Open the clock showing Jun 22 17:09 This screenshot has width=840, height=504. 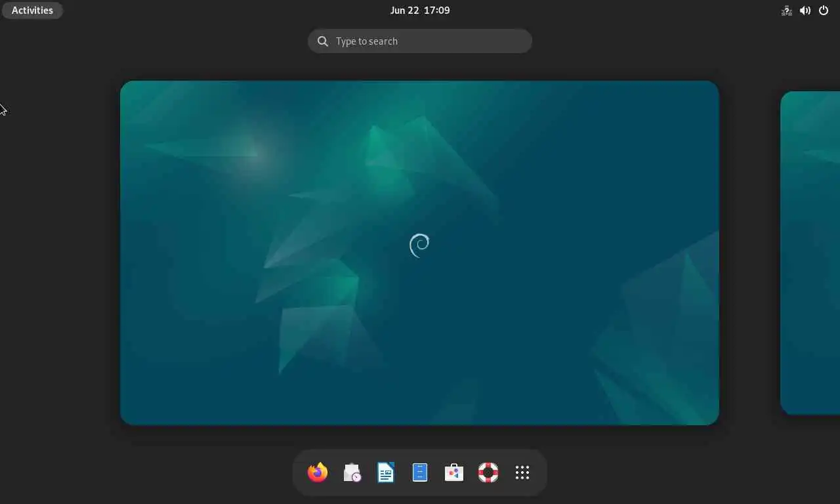(x=420, y=10)
